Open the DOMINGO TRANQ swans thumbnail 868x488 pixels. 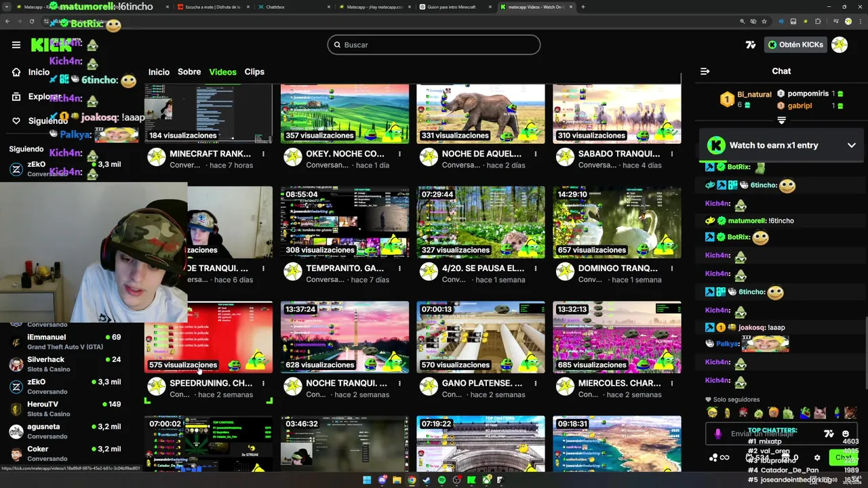tap(617, 222)
